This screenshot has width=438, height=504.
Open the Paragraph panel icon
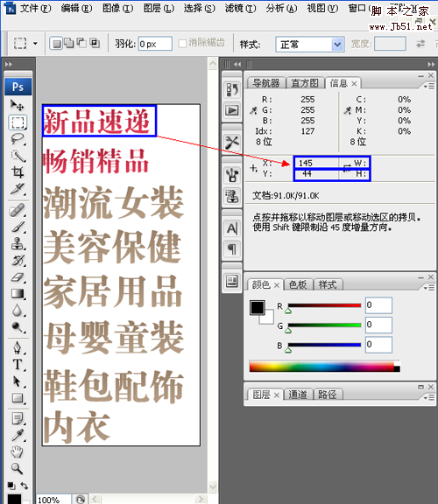point(232,249)
